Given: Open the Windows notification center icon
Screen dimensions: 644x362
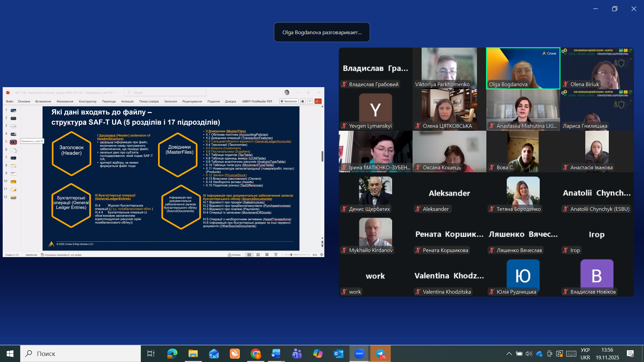Looking at the screenshot, I should click(630, 354).
